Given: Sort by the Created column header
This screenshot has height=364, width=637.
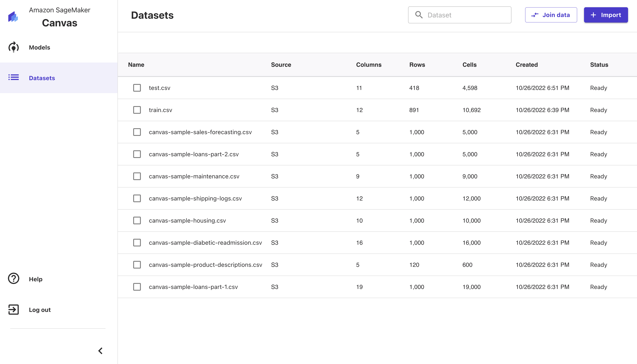Looking at the screenshot, I should [526, 65].
